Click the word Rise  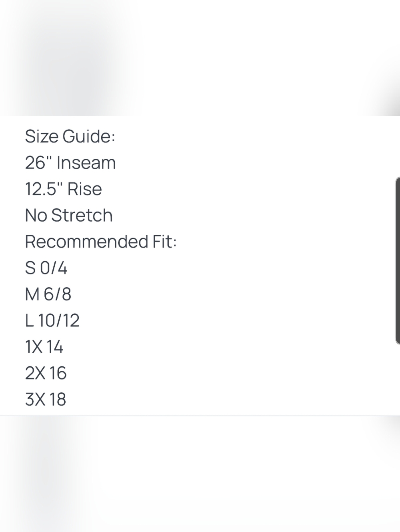coord(84,189)
